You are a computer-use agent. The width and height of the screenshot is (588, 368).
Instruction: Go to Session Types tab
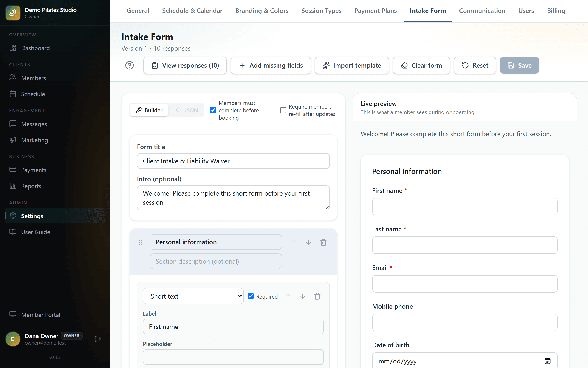tap(322, 11)
